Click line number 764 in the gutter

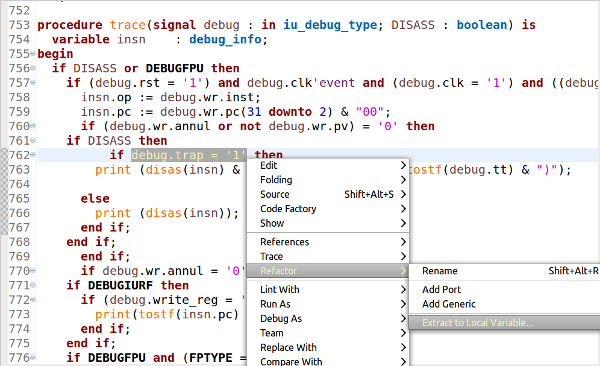(19, 184)
